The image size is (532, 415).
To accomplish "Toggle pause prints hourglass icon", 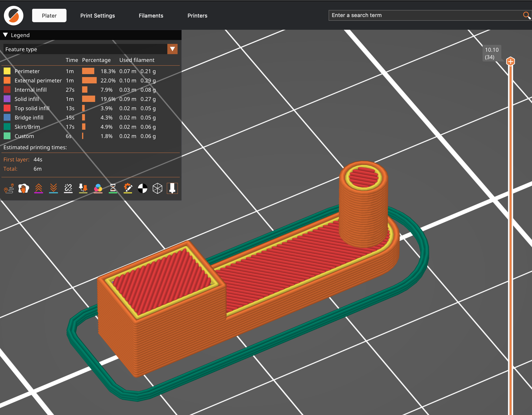I will pyautogui.click(x=113, y=188).
